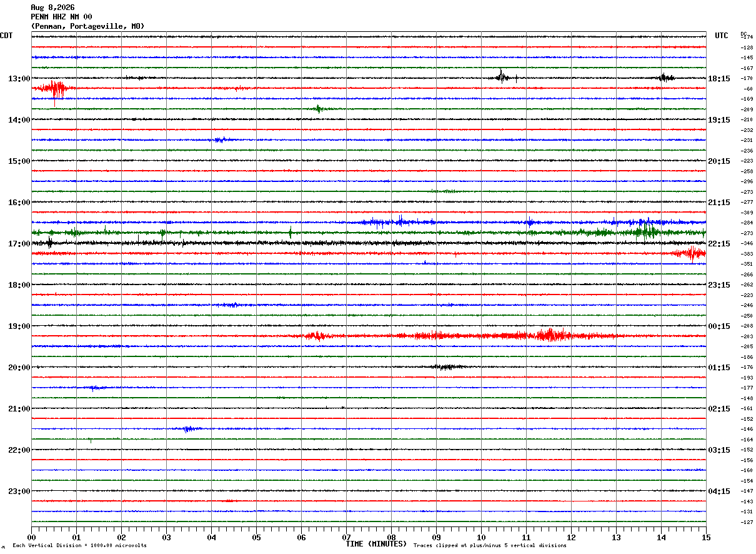Select the 00:15 UTC time label

[x=719, y=326]
